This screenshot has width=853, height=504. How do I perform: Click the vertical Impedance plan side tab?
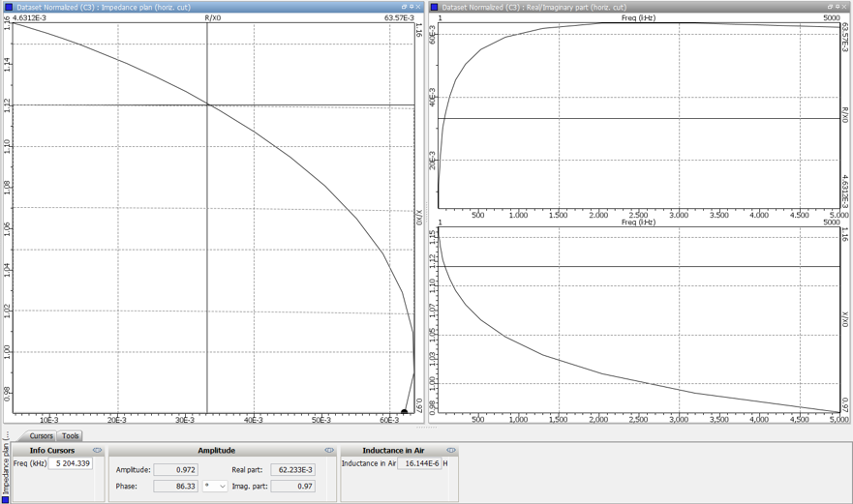(x=6, y=468)
